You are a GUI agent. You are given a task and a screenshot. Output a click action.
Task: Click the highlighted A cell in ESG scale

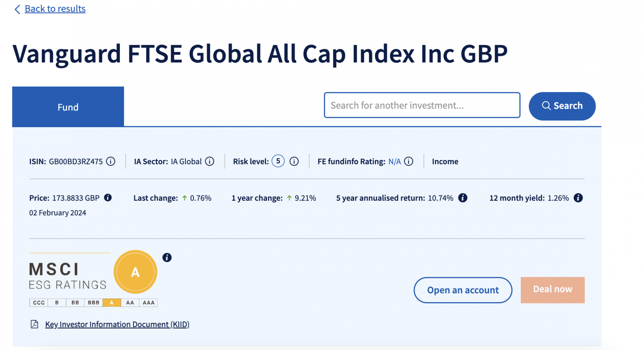pyautogui.click(x=111, y=303)
